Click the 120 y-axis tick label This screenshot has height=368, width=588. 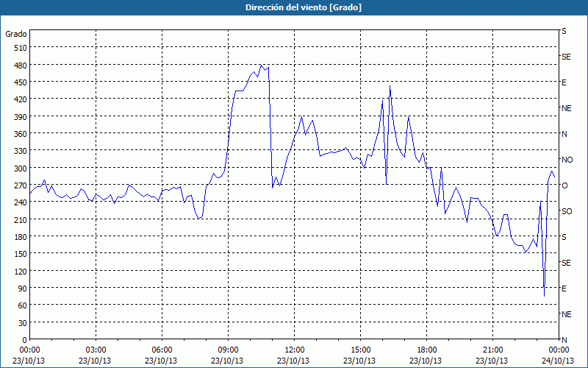pos(21,271)
